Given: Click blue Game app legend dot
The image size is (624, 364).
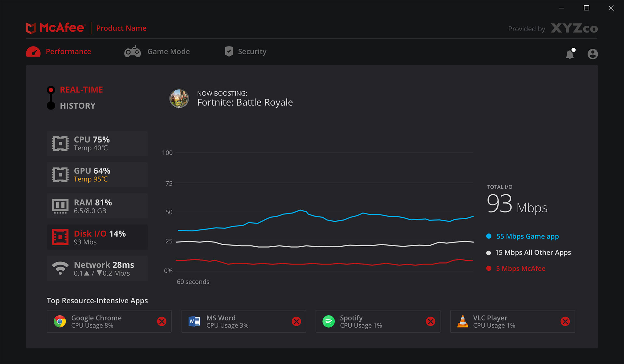Looking at the screenshot, I should (489, 236).
